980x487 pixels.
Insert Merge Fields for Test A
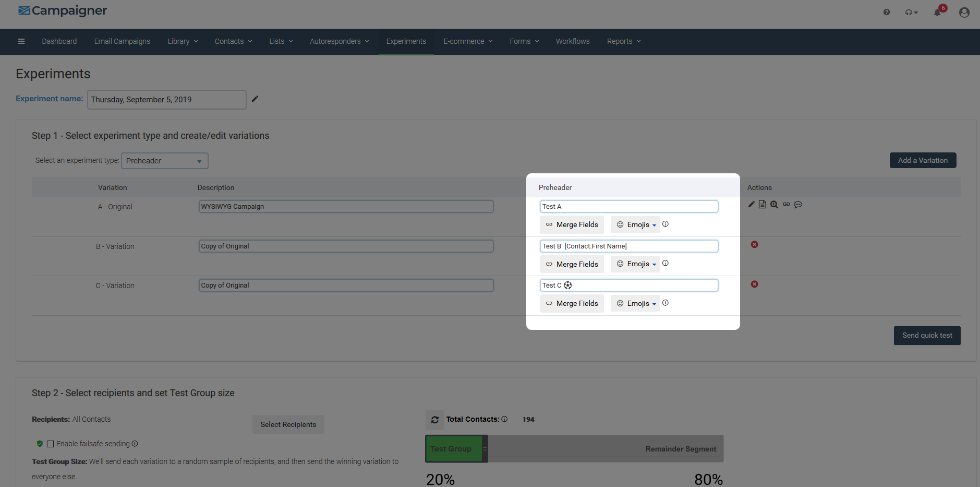572,224
